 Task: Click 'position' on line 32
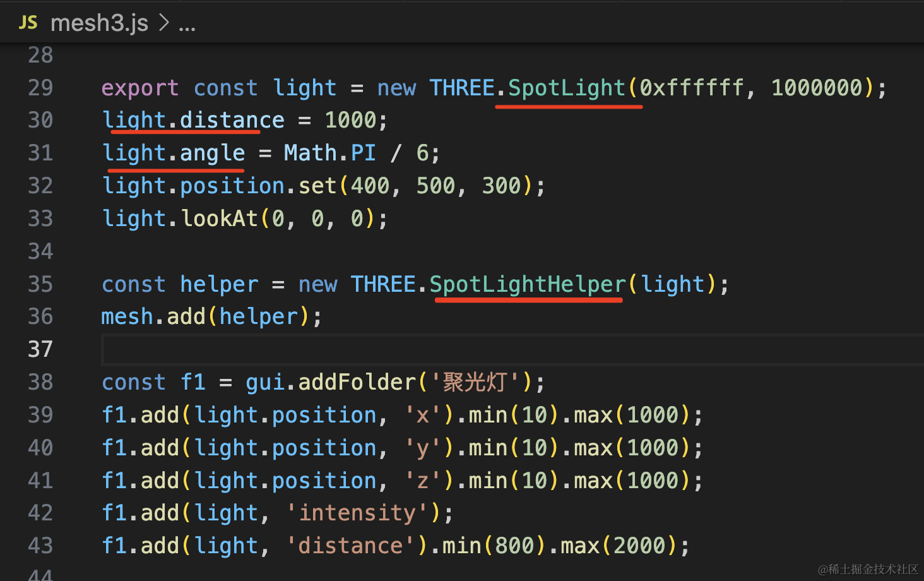click(x=232, y=186)
